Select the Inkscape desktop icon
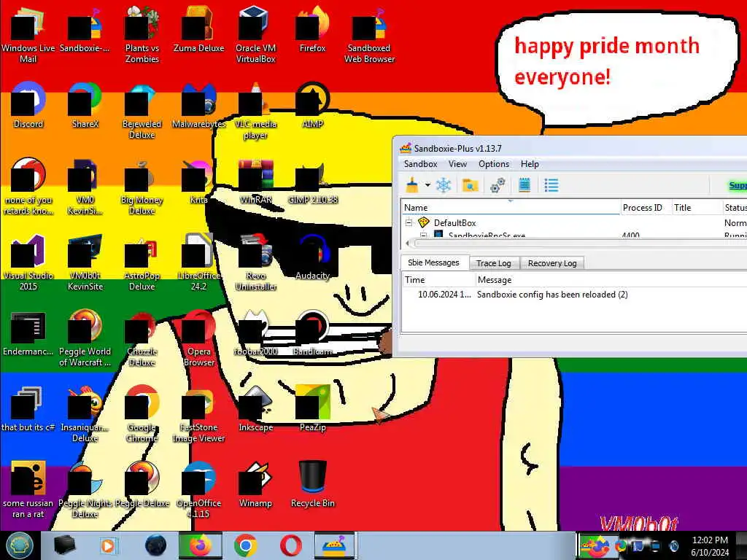This screenshot has width=747, height=560. (255, 409)
